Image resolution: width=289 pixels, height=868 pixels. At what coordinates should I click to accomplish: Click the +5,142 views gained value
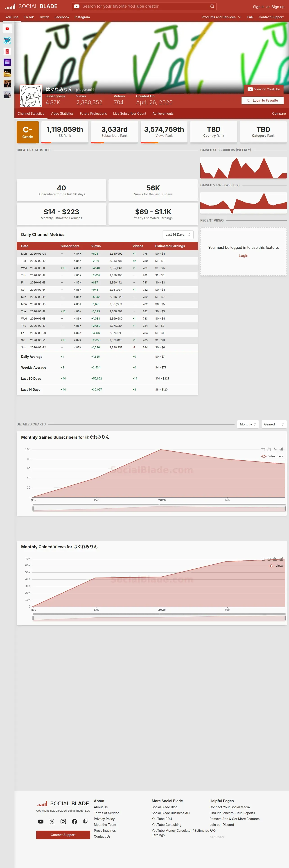click(x=96, y=297)
